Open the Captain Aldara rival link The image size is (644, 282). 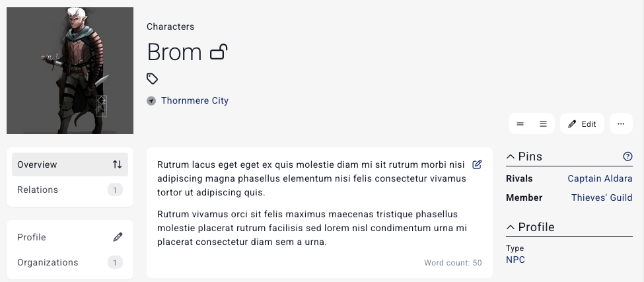click(600, 178)
